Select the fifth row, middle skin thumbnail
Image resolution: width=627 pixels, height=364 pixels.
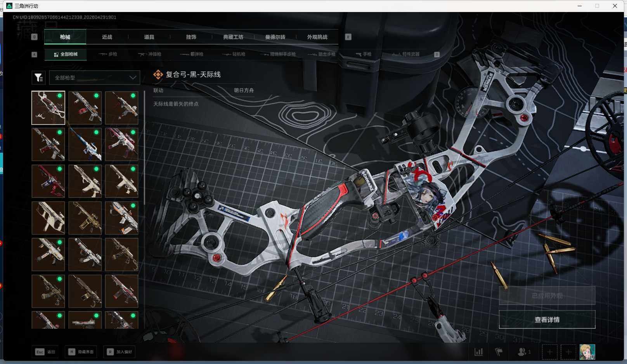85,254
